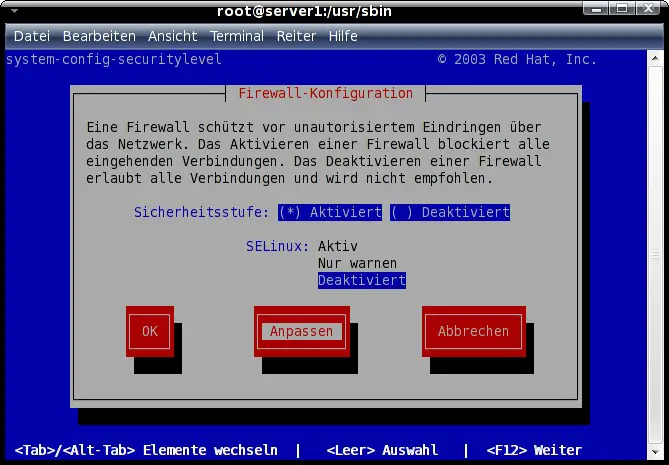Click the Abbrechen button
The image size is (669, 465).
[474, 331]
